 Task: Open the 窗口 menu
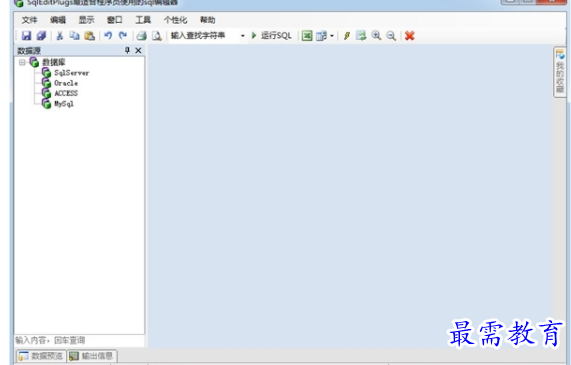click(x=114, y=20)
